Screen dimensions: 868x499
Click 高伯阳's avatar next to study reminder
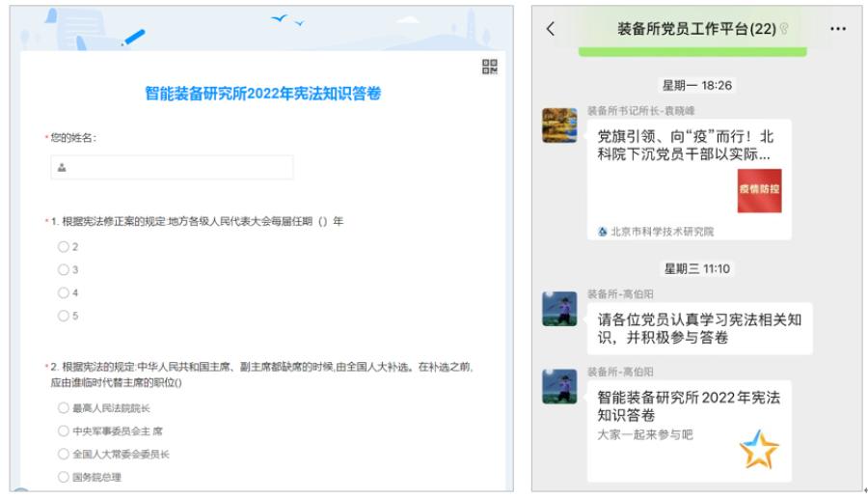(559, 309)
